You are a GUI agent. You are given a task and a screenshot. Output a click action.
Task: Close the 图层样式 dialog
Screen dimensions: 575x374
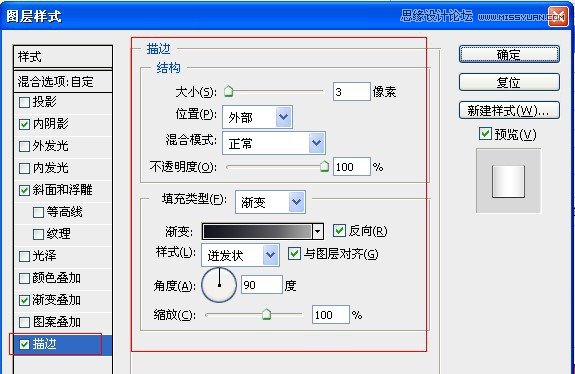click(558, 16)
